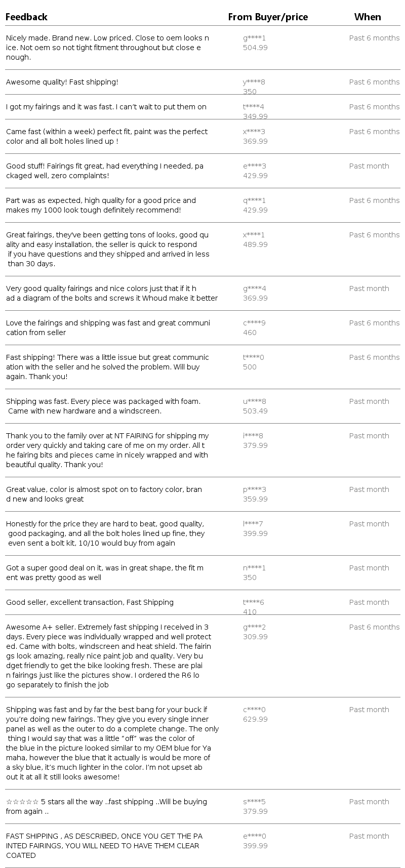Image resolution: width=405 pixels, height=868 pixels.
Task: Click the 'Good seller, excellent transaction' feedback
Action: (90, 602)
